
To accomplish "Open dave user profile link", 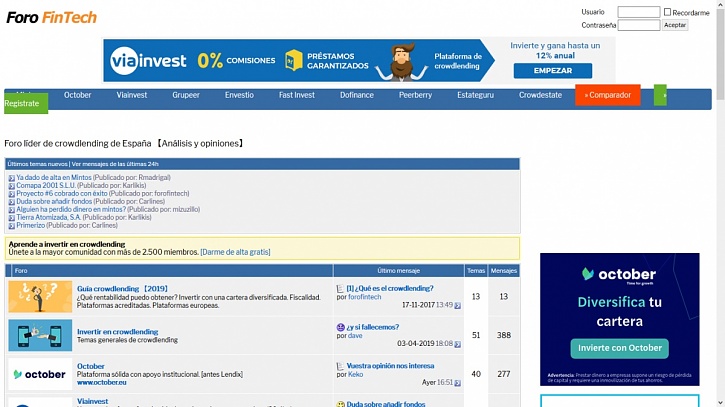I will 355,336.
